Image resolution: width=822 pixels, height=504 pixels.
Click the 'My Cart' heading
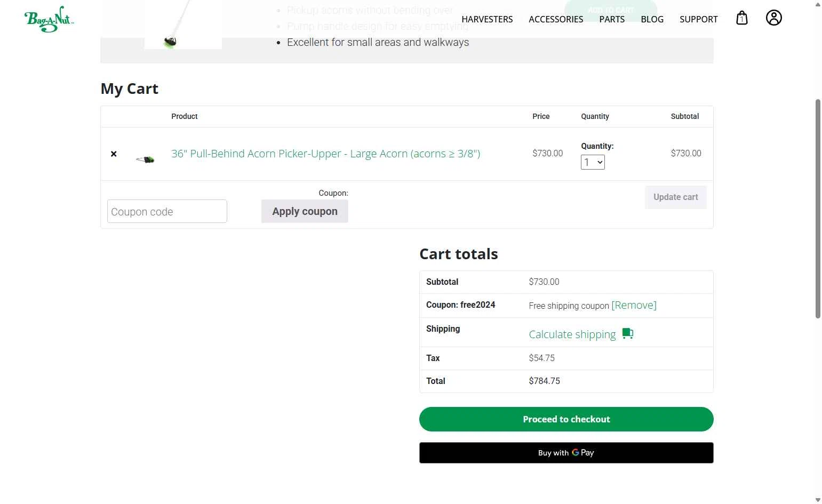coord(130,89)
